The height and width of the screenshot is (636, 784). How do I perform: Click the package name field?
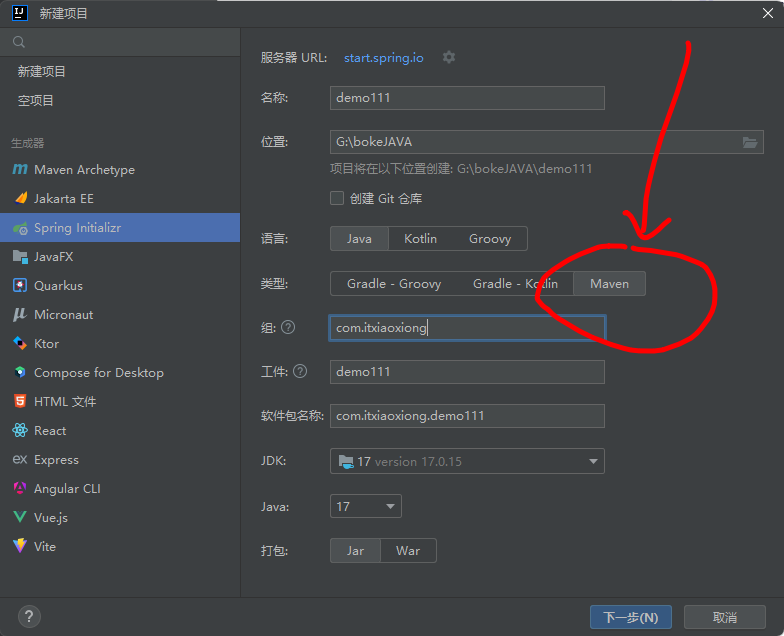point(467,416)
